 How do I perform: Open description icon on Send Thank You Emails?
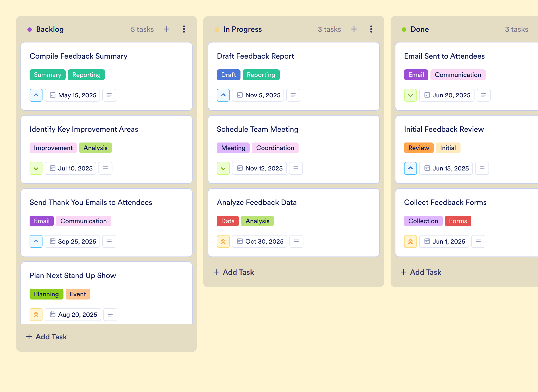pos(109,241)
